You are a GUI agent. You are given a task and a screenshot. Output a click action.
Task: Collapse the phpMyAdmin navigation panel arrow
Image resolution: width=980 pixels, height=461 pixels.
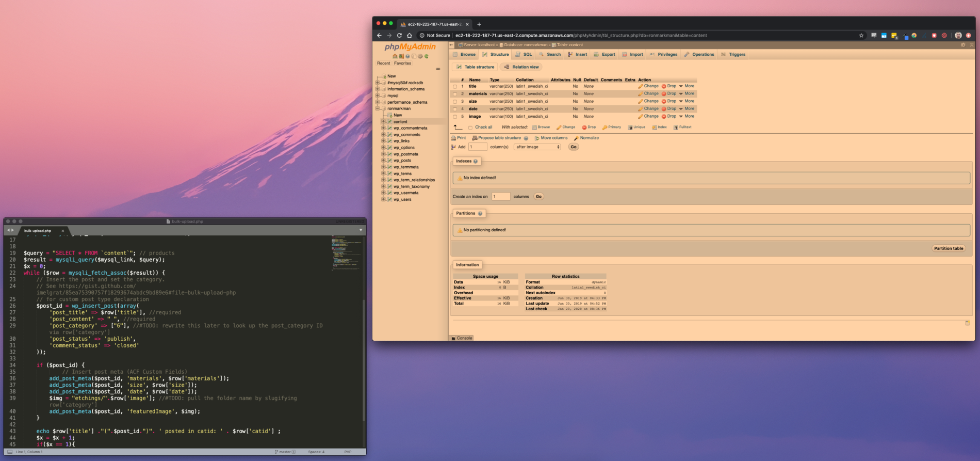pyautogui.click(x=451, y=45)
